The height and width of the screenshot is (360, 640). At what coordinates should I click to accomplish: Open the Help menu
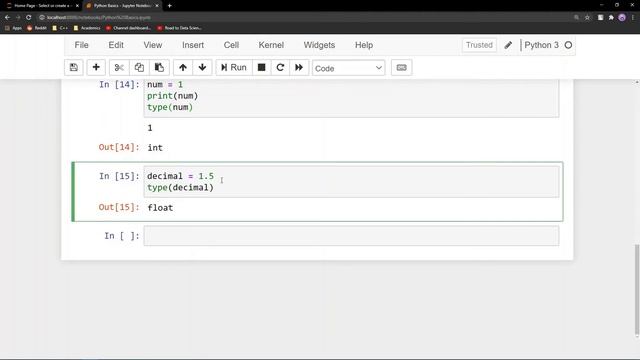364,45
